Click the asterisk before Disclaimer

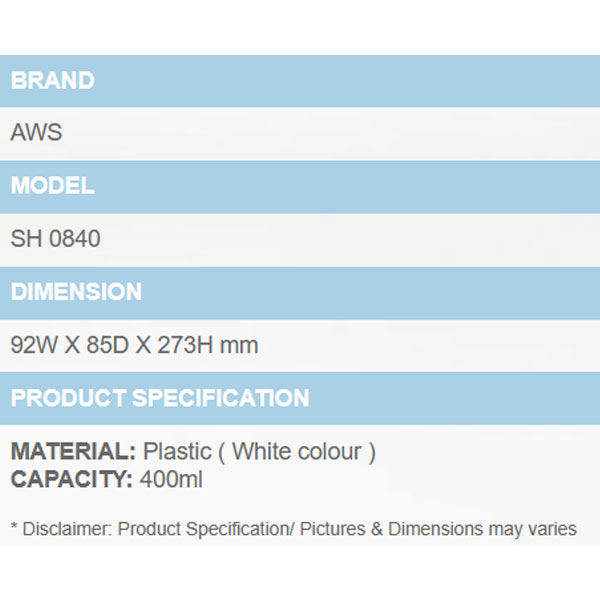pos(14,527)
